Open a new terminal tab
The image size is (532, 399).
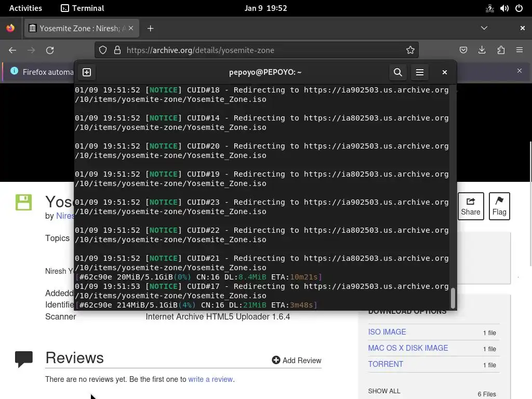coord(87,72)
